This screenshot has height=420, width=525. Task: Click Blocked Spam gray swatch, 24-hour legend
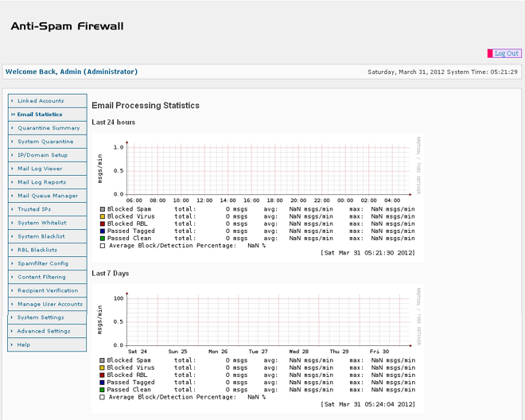point(103,209)
